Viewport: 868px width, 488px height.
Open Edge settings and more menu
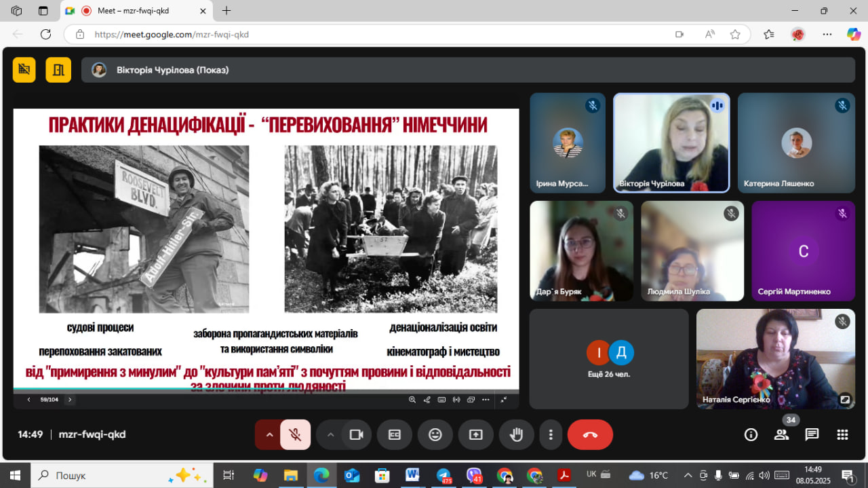point(827,34)
